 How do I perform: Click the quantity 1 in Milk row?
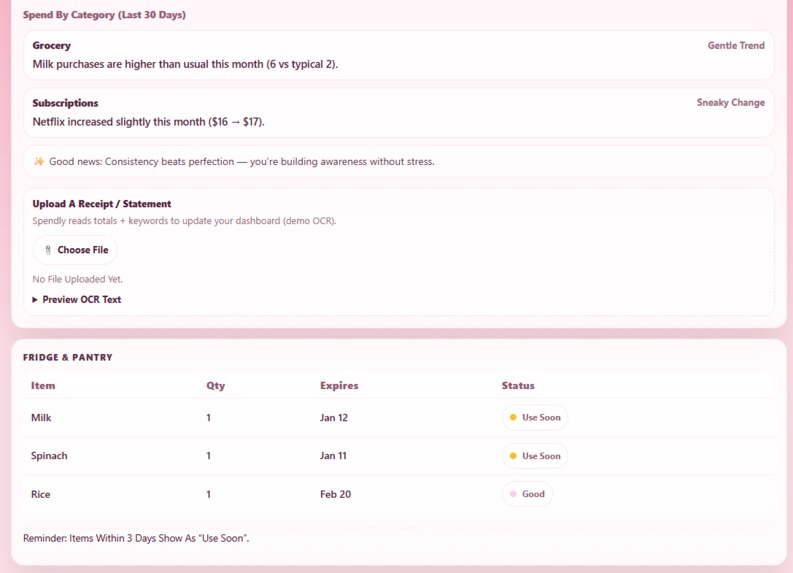coord(208,418)
